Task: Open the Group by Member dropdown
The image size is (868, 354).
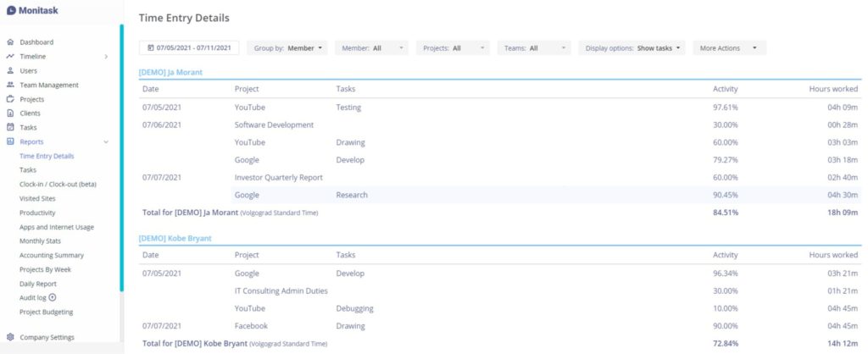Action: click(x=287, y=48)
